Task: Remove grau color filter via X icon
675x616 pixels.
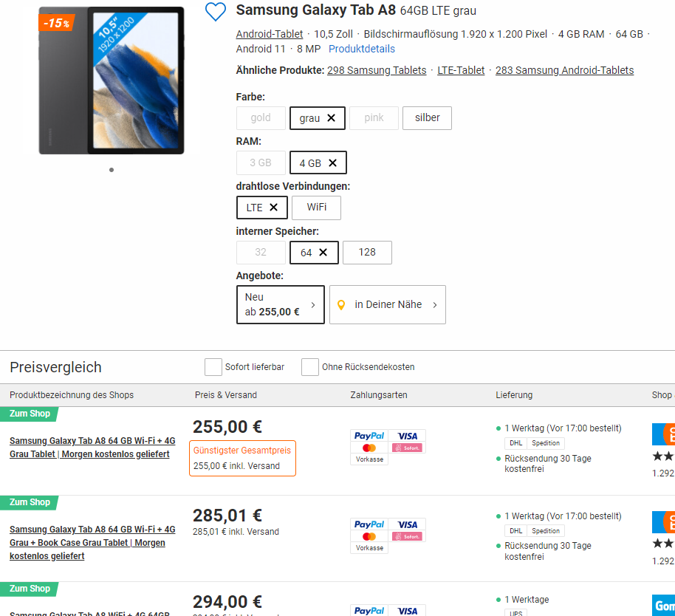Action: [x=331, y=118]
